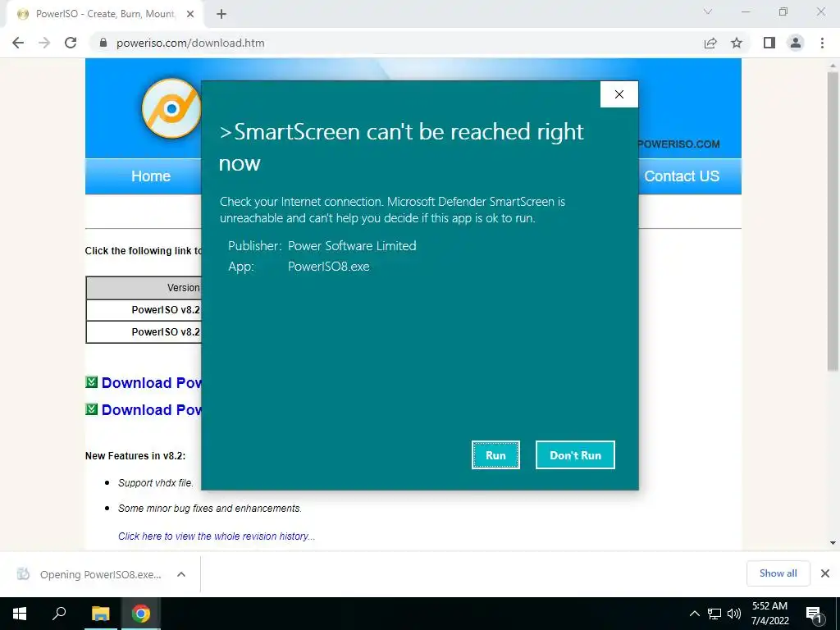Open Chrome three-dot menu

click(x=822, y=43)
